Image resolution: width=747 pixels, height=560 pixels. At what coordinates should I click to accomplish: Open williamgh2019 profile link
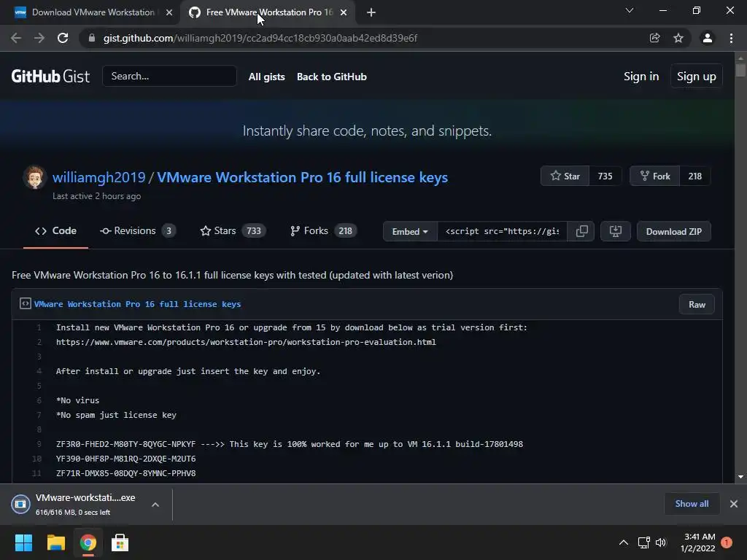point(98,177)
